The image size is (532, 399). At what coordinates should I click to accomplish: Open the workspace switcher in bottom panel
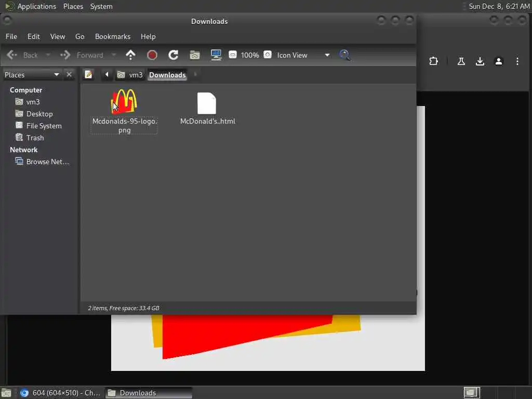tap(472, 393)
